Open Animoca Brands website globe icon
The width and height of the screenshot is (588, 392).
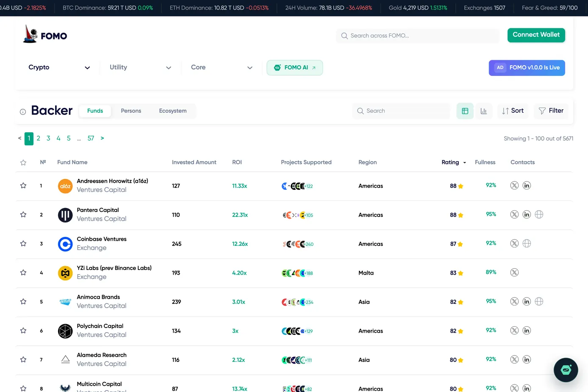(x=539, y=301)
